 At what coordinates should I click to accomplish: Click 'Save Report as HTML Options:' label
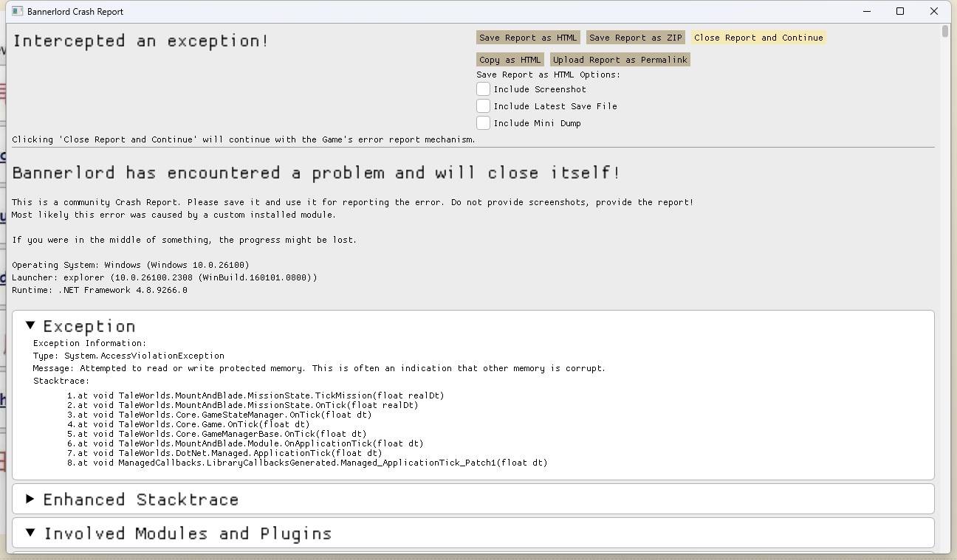point(548,75)
